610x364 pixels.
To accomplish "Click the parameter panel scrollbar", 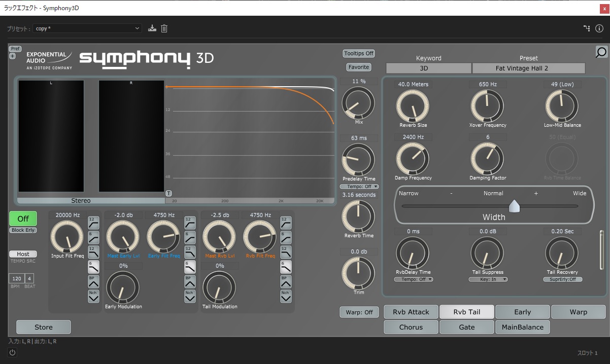I will point(602,249).
